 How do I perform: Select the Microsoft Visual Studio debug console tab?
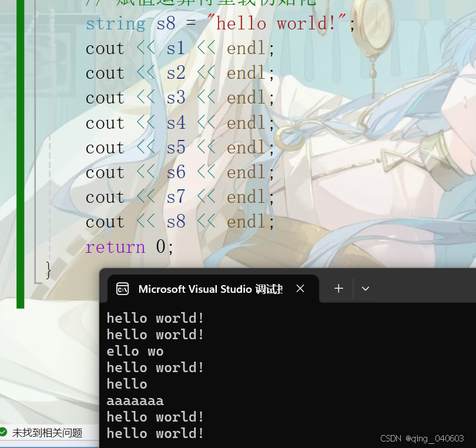pyautogui.click(x=213, y=289)
